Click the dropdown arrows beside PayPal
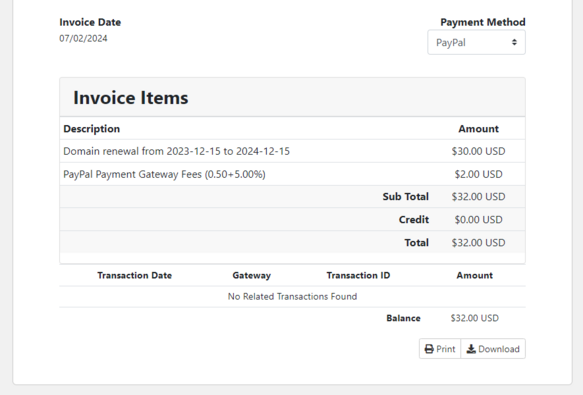 pyautogui.click(x=514, y=42)
